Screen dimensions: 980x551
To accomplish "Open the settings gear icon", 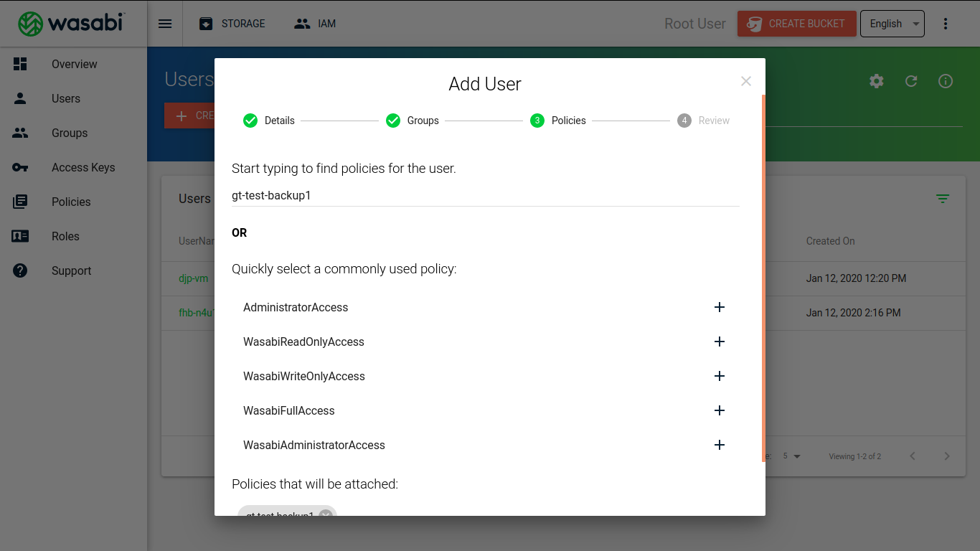I will click(877, 81).
